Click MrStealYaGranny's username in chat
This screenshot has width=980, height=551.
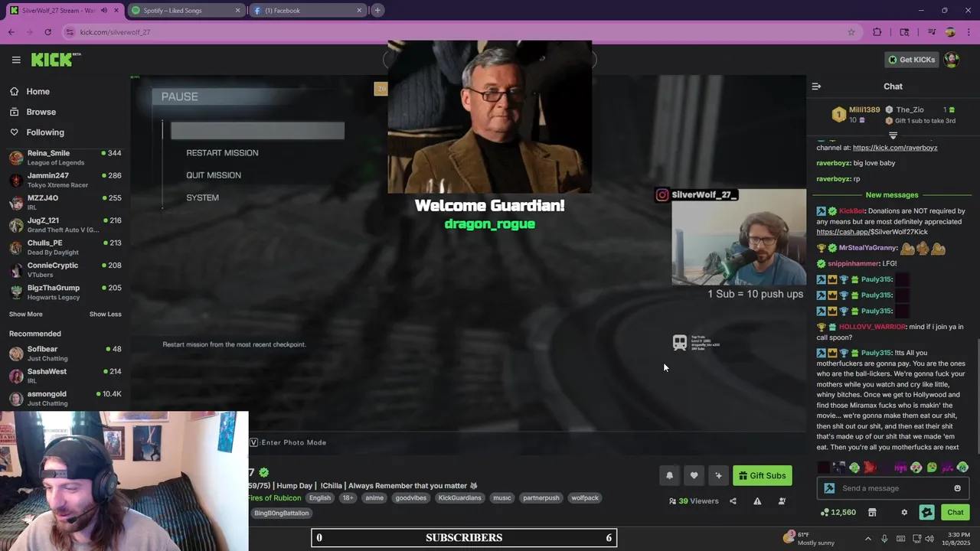(x=867, y=248)
